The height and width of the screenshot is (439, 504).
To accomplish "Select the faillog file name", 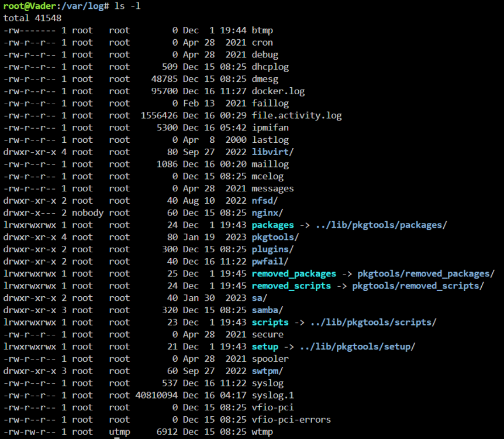I will (270, 104).
